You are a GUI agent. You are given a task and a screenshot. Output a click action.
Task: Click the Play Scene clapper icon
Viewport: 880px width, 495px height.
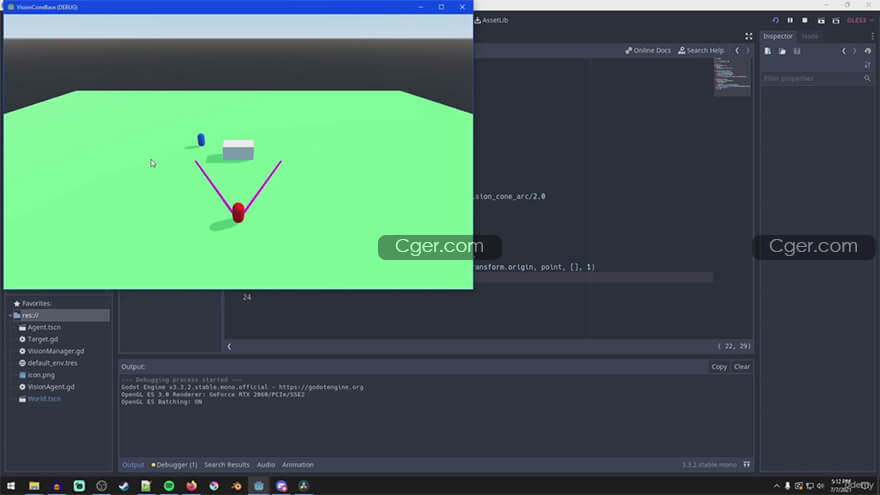(x=821, y=20)
